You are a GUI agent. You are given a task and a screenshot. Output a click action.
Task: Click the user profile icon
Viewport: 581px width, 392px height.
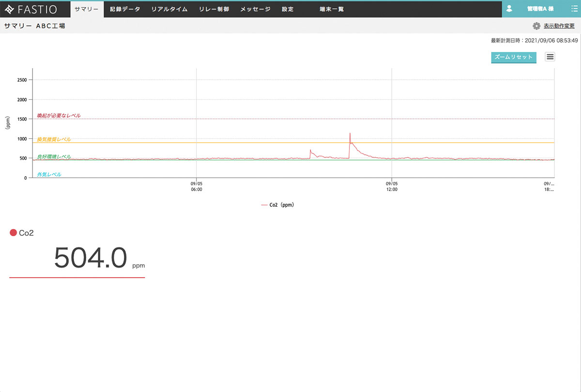click(509, 9)
